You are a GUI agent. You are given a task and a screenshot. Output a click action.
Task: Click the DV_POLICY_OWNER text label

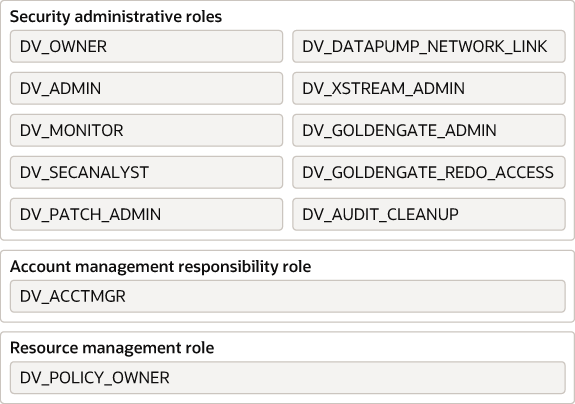95,378
